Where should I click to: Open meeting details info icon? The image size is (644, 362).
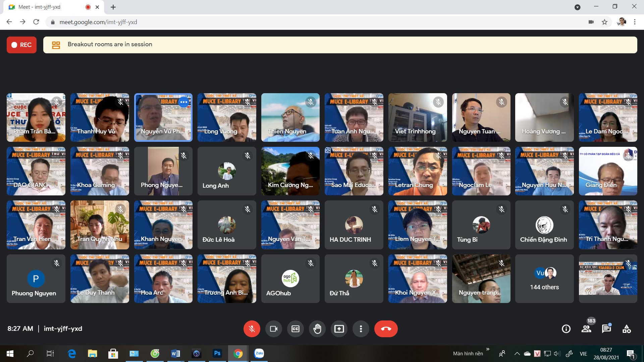(566, 329)
